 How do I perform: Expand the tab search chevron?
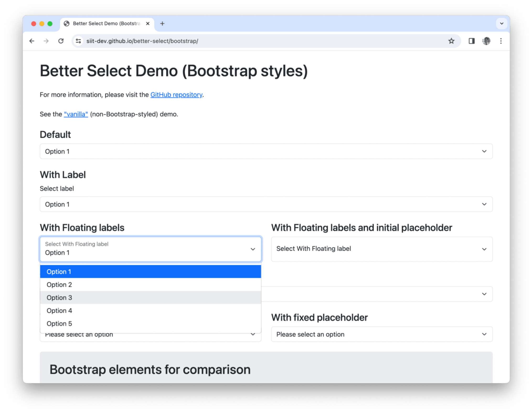[502, 24]
